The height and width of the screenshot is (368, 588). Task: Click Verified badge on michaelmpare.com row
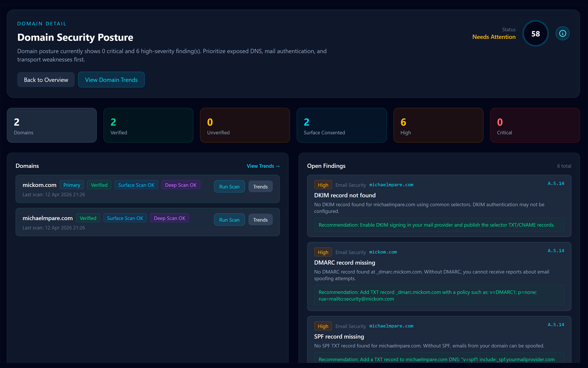[88, 218]
